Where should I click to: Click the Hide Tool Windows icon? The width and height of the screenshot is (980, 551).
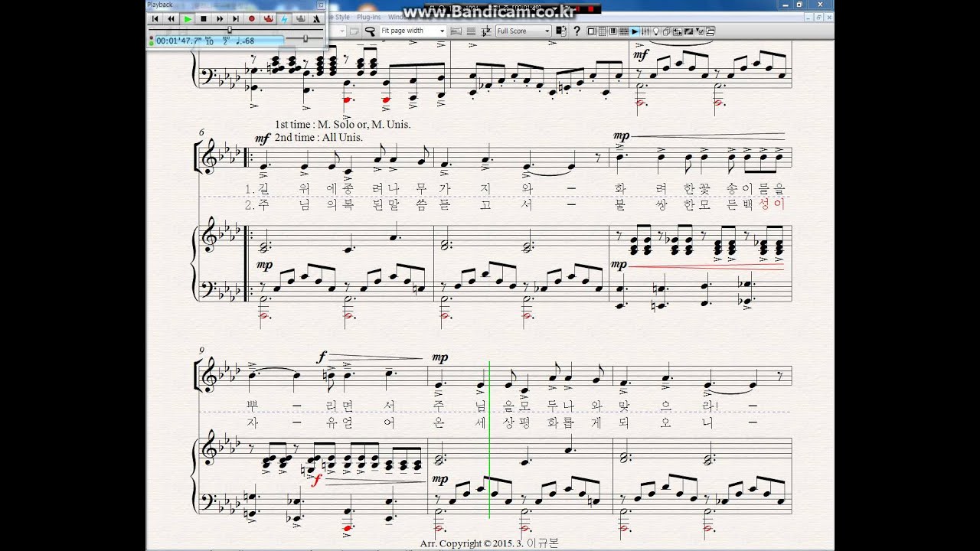pyautogui.click(x=710, y=31)
